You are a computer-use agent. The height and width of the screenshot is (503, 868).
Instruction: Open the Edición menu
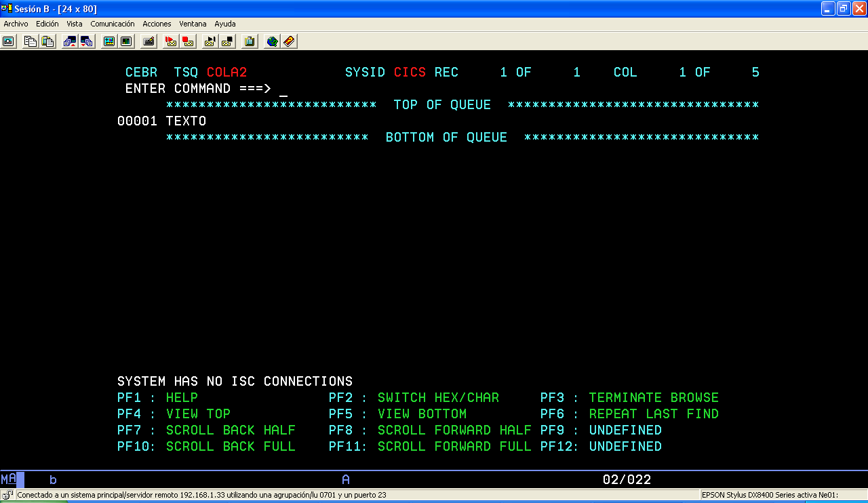(47, 23)
